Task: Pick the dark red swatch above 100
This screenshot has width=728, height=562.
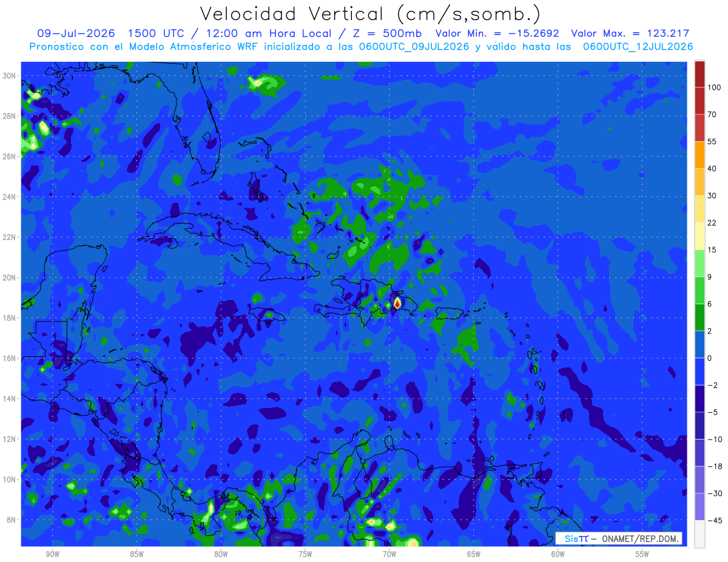Action: [x=699, y=73]
